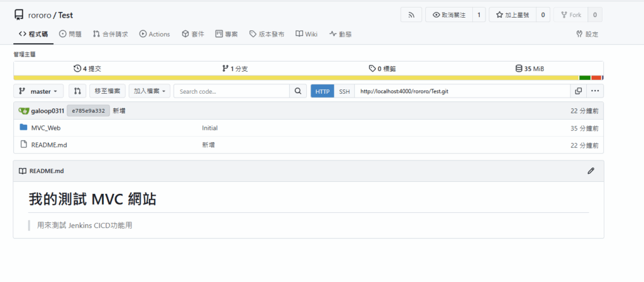The image size is (644, 282).
Task: Click the galoop0311 avatar icon
Action: click(24, 111)
